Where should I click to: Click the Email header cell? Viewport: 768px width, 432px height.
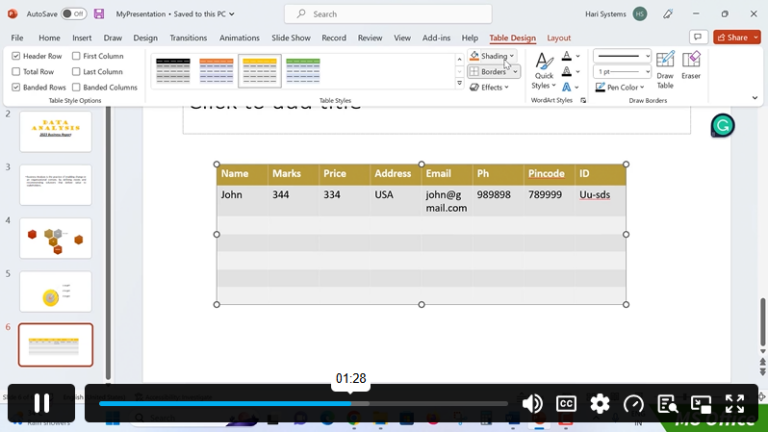tap(447, 174)
